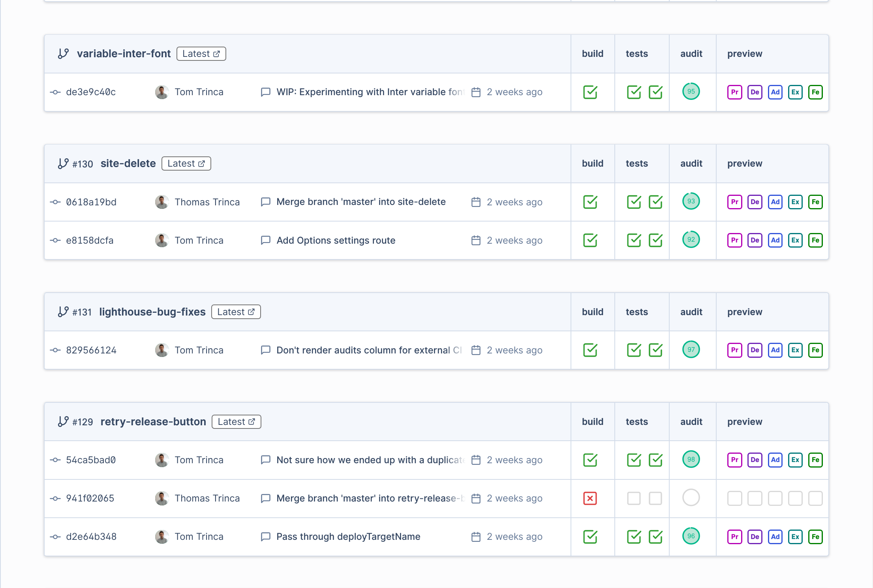Click Tom Trinca avatar on commit e8158dcfa

coord(162,240)
